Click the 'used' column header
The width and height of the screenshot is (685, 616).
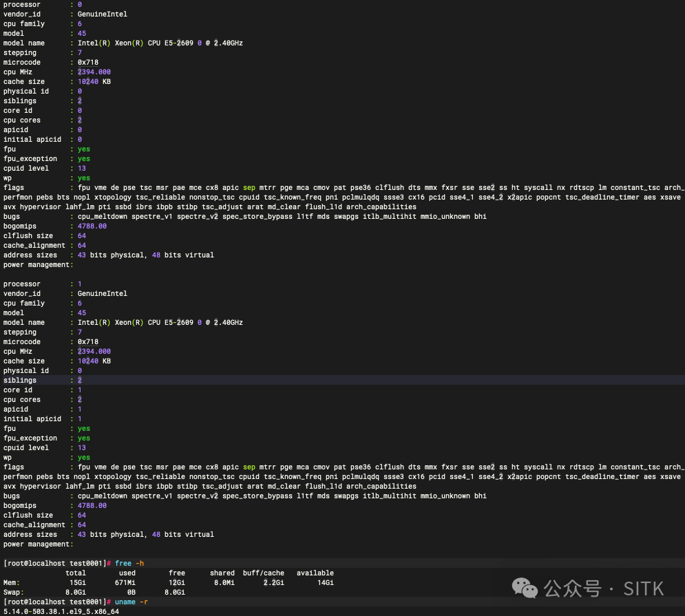tap(127, 573)
